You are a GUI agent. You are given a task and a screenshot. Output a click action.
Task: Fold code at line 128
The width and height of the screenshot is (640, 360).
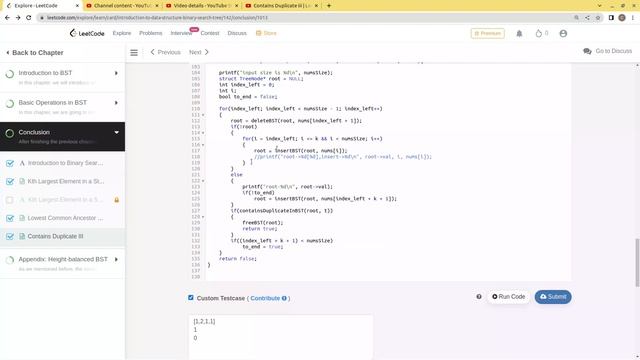(x=203, y=217)
